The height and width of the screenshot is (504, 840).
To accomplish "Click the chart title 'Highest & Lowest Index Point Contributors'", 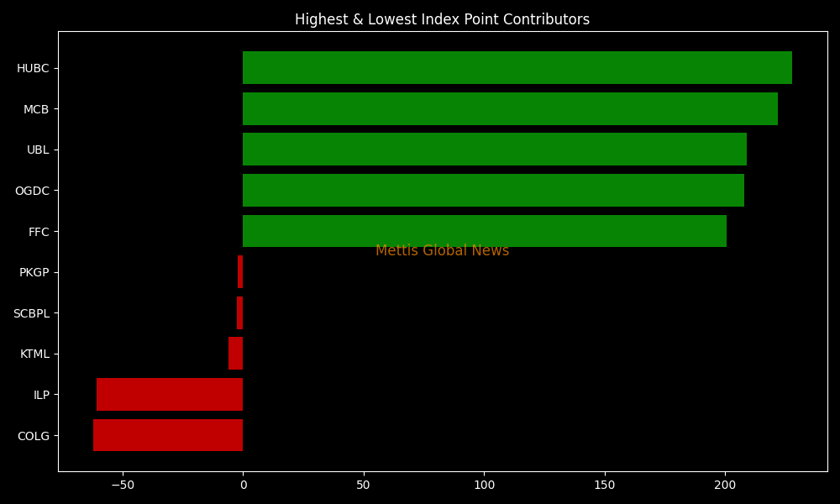I will 442,19.
